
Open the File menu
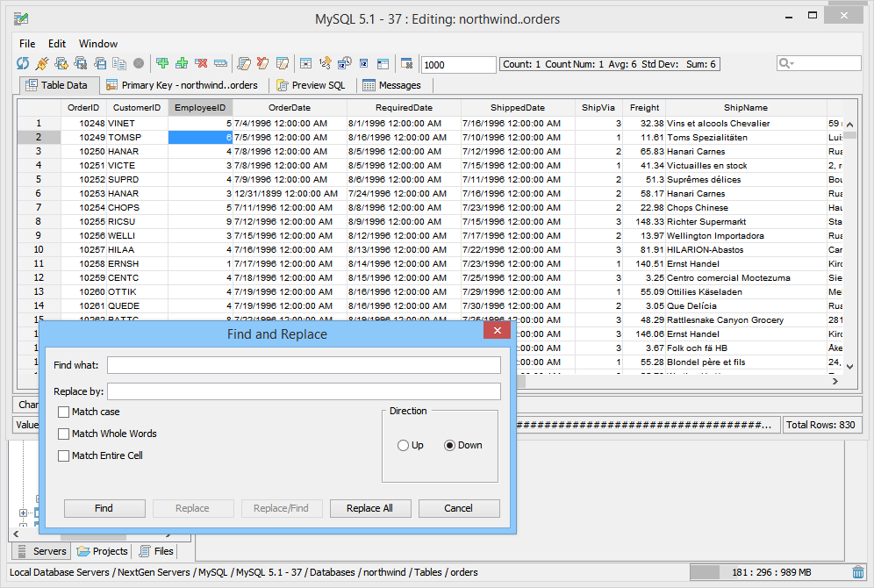click(26, 44)
